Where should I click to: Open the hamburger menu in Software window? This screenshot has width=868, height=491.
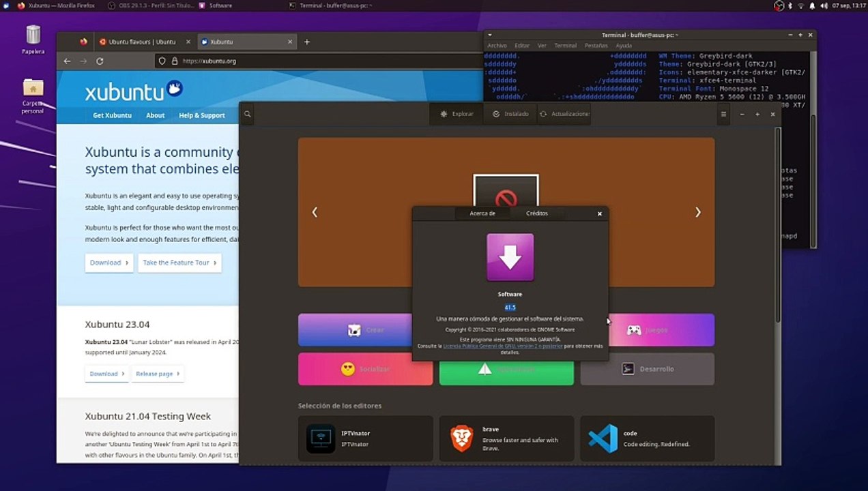(723, 114)
